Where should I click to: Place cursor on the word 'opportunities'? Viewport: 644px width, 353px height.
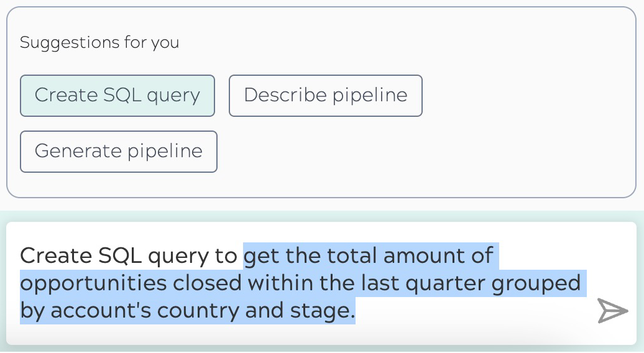point(94,283)
